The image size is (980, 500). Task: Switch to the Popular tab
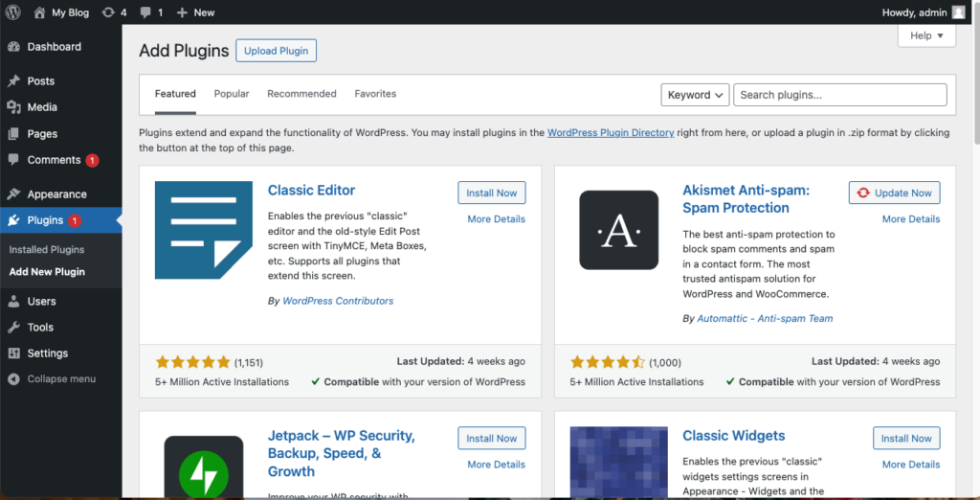point(232,94)
